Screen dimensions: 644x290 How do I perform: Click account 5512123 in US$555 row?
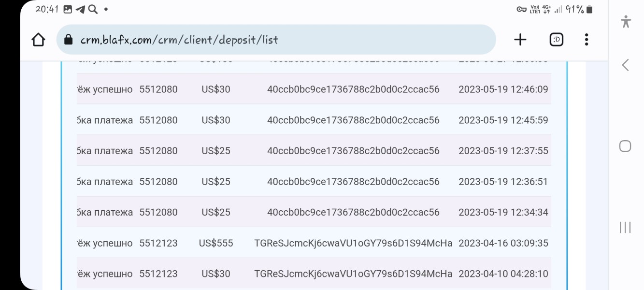point(158,243)
